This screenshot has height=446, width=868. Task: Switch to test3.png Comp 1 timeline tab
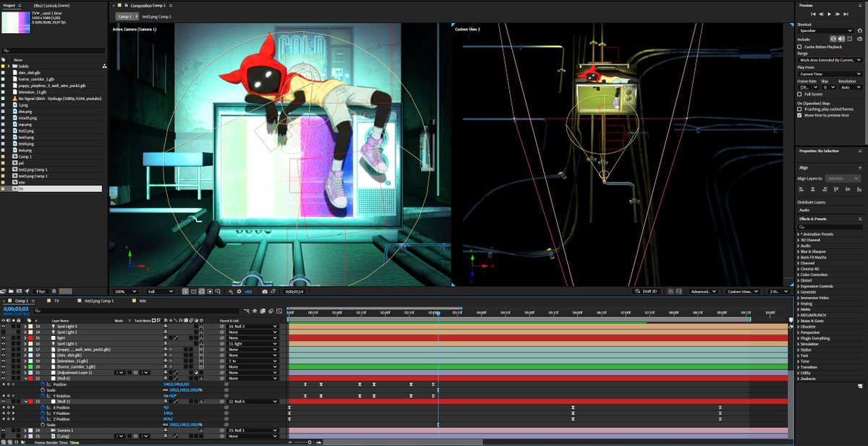click(x=99, y=300)
